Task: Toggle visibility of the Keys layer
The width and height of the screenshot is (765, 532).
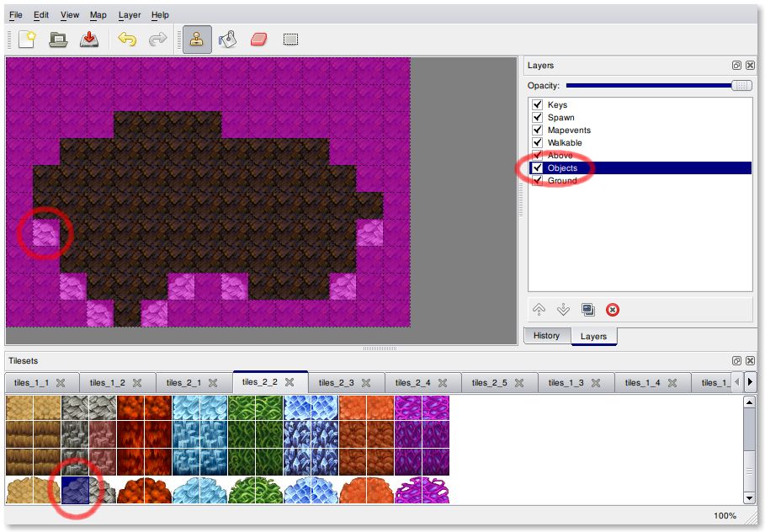Action: (537, 105)
